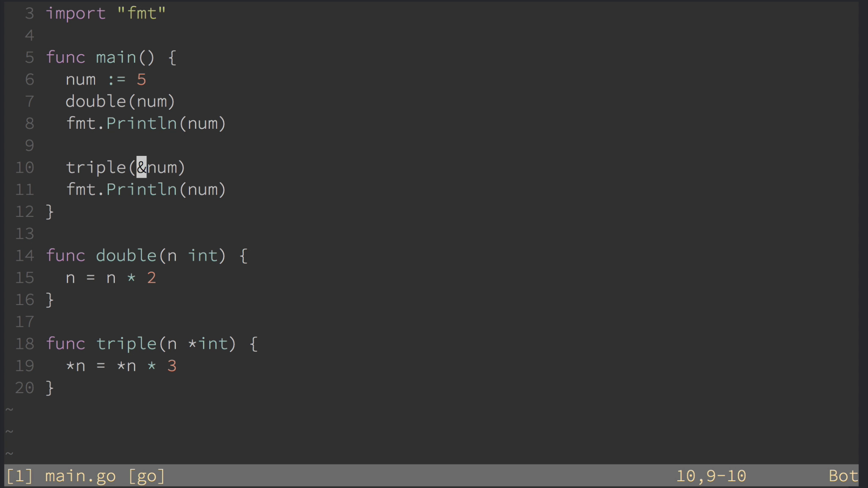Click the number 2 on line 15
Image resolution: width=868 pixels, height=488 pixels.
click(x=151, y=277)
